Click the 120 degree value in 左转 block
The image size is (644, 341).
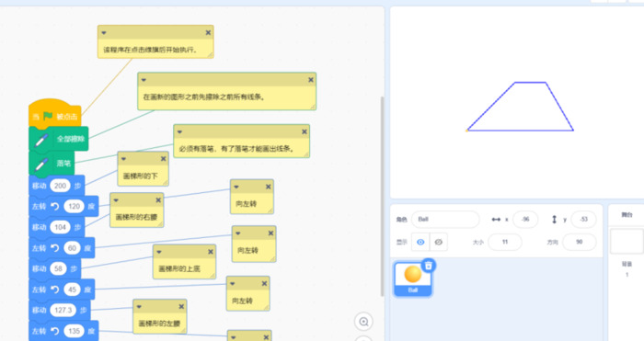(74, 206)
